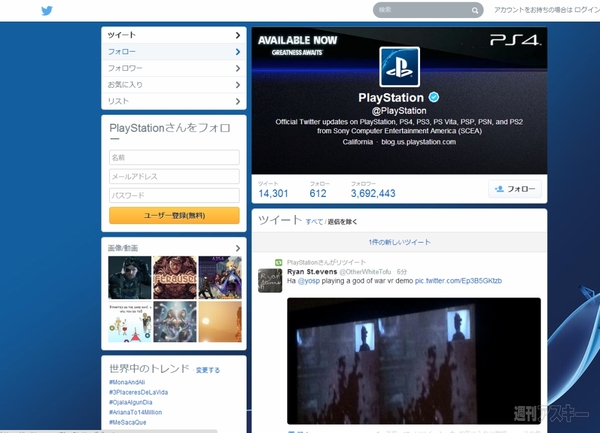Click chevron beside フォロワー menu row

[238, 68]
